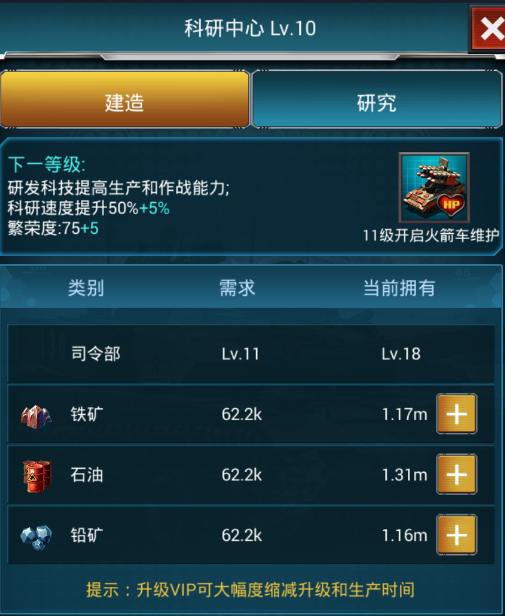Tap the 类别 column header
The width and height of the screenshot is (505, 616).
pos(86,288)
